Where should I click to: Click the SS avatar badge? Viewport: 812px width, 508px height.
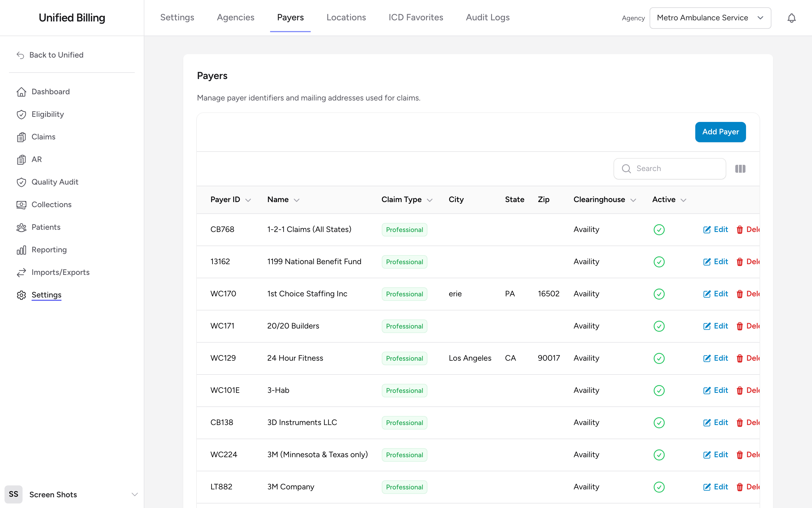pyautogui.click(x=14, y=494)
